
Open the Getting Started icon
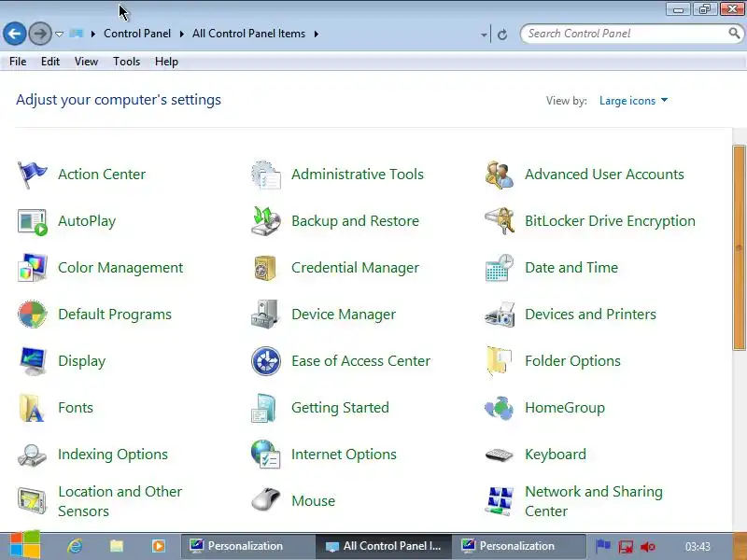tap(264, 408)
